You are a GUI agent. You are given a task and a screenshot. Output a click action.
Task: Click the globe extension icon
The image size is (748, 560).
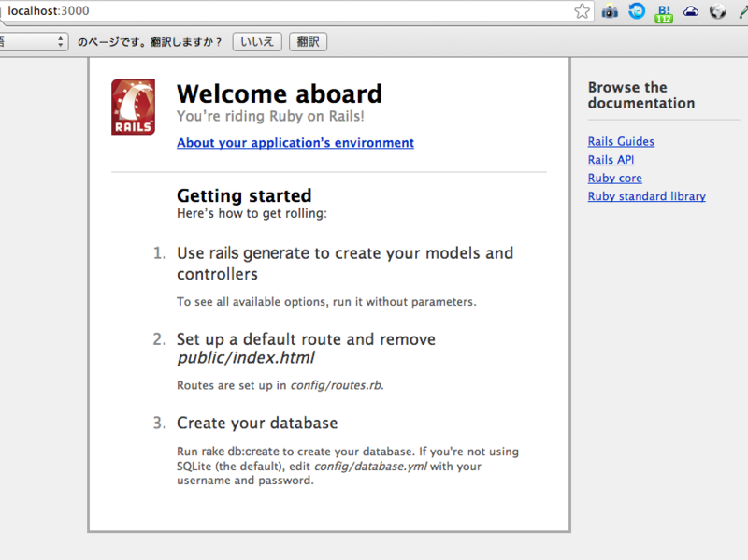(717, 11)
